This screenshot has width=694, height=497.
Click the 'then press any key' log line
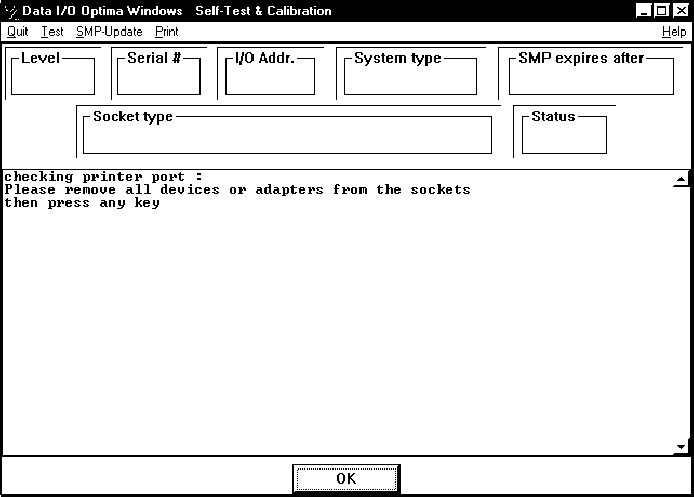pyautogui.click(x=82, y=203)
